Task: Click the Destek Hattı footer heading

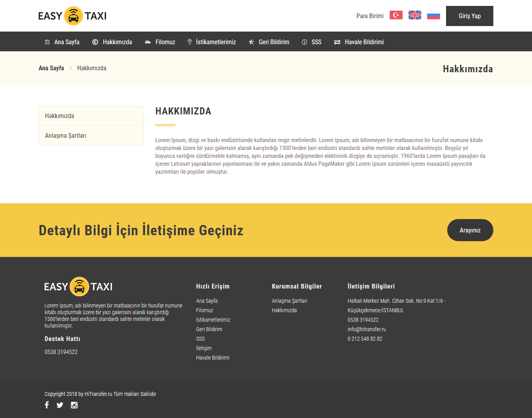Action: point(62,339)
